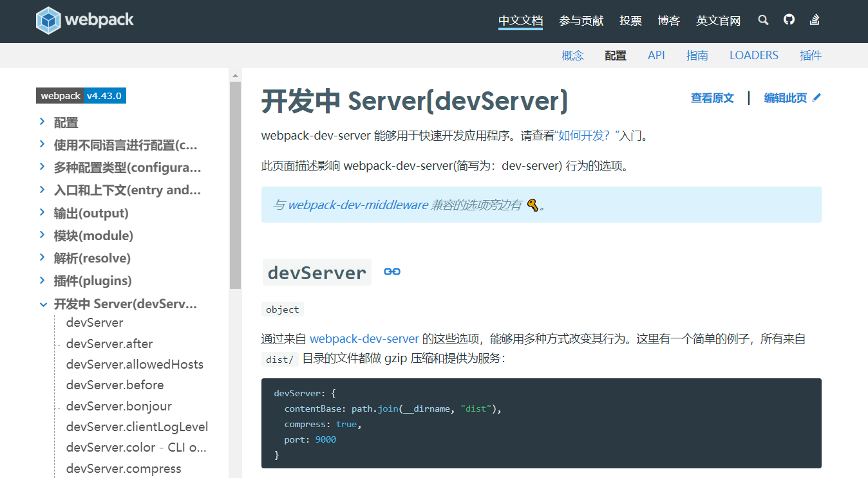Screen dimensions: 868x478
Task: Open the GitHub icon in header
Action: click(x=789, y=20)
